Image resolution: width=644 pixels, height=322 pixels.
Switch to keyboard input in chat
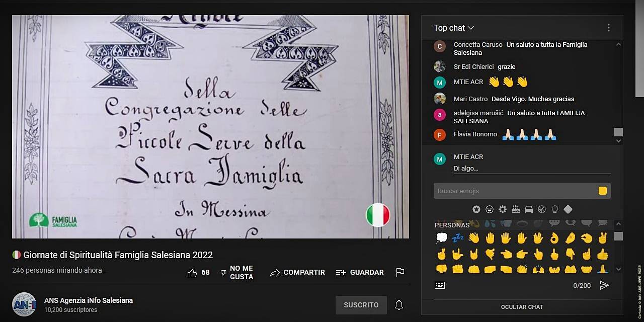tap(440, 285)
